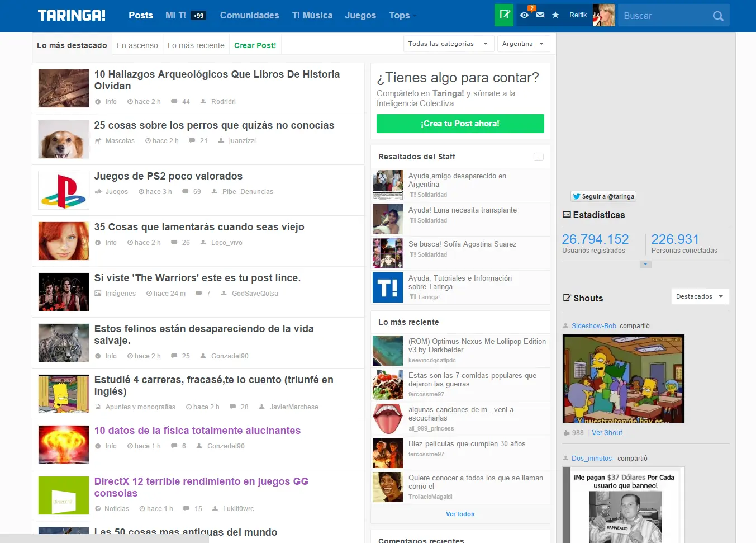Click the Crear Post! link
The width and height of the screenshot is (756, 543).
click(255, 45)
